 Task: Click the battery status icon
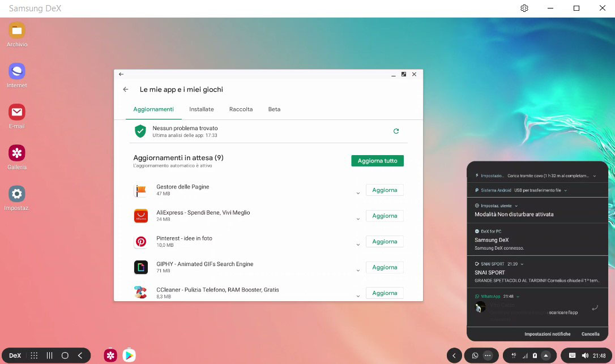click(535, 356)
